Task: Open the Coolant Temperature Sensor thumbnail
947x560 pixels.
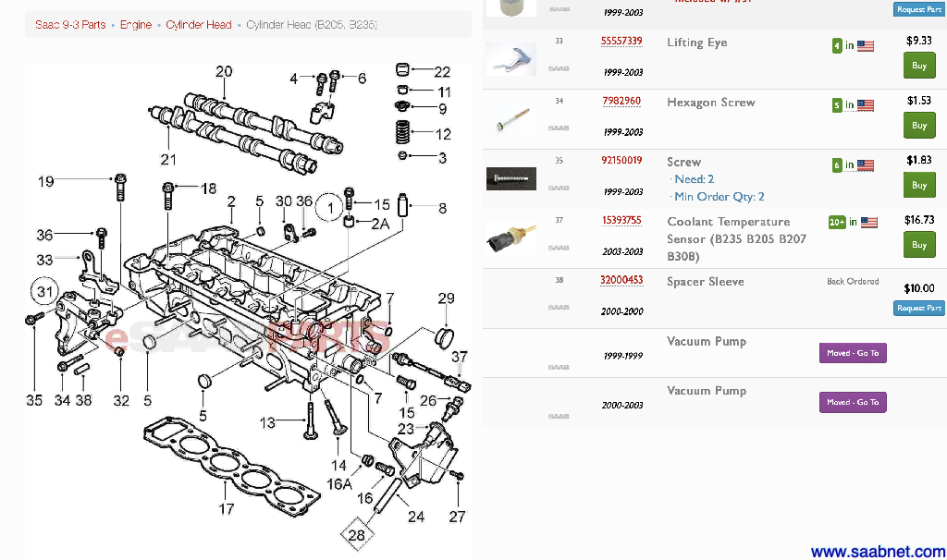Action: tap(510, 239)
